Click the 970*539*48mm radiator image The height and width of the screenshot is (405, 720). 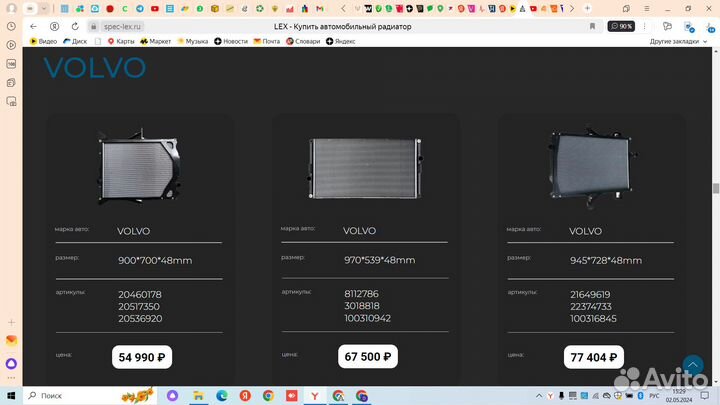[x=366, y=169]
